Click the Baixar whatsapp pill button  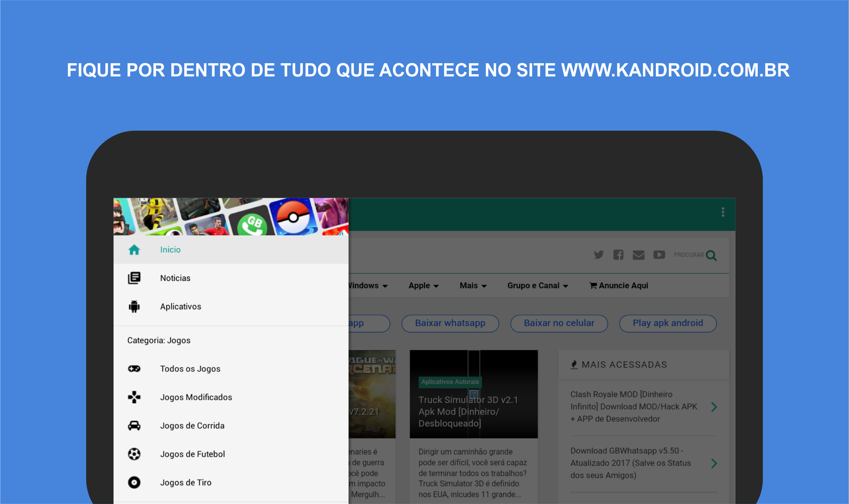click(450, 323)
